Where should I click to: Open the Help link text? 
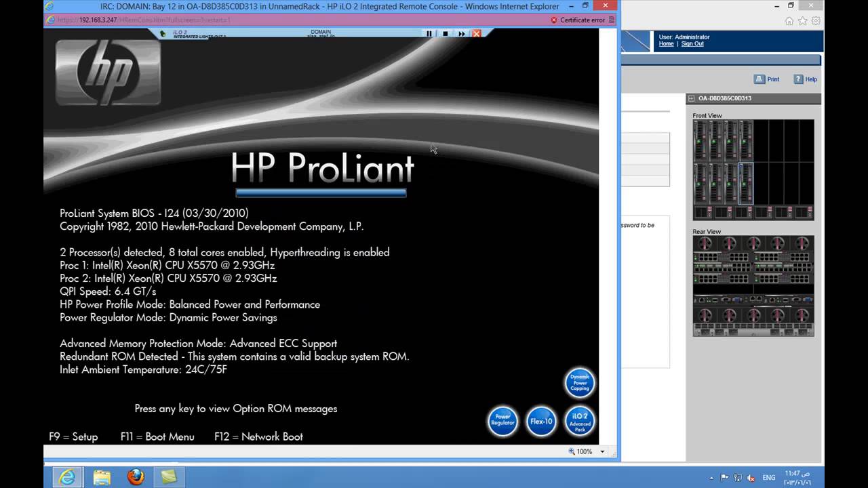tap(811, 79)
